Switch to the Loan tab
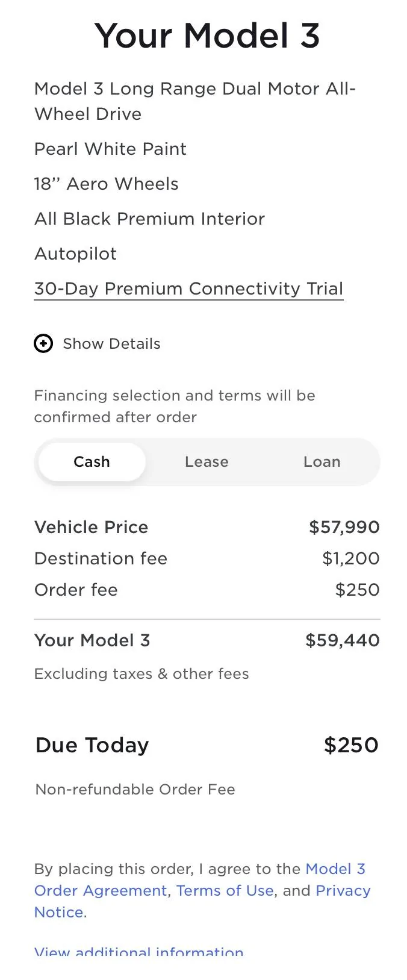Viewport: 407px width, 980px height. [322, 462]
